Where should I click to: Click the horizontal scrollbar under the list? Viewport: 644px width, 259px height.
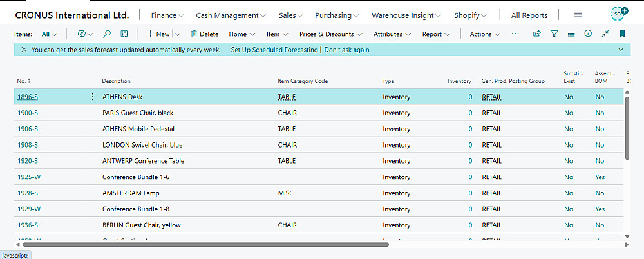point(193,245)
